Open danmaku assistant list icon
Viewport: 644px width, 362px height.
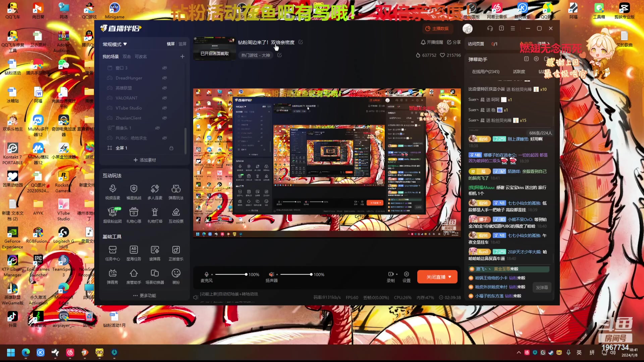click(526, 59)
